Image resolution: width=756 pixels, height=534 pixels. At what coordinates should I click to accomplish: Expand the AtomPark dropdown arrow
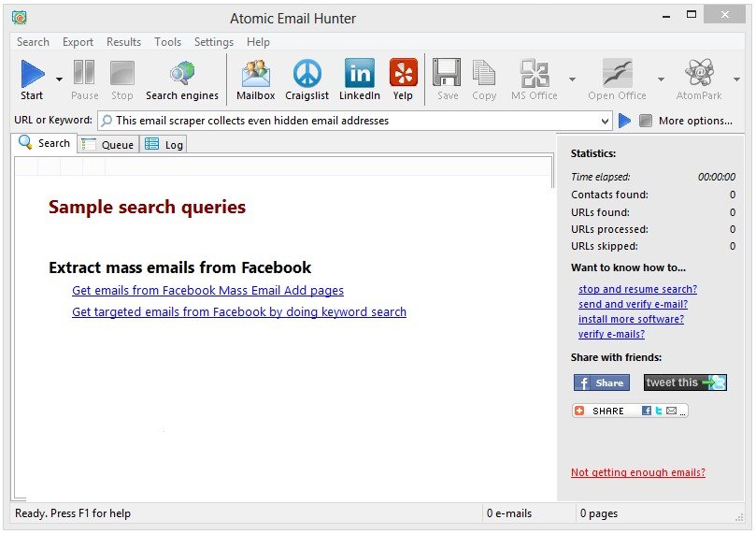[736, 79]
